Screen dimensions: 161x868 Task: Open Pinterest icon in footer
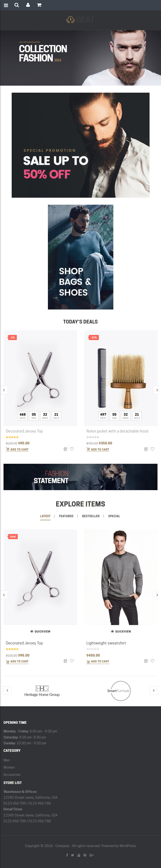pyautogui.click(x=85, y=855)
